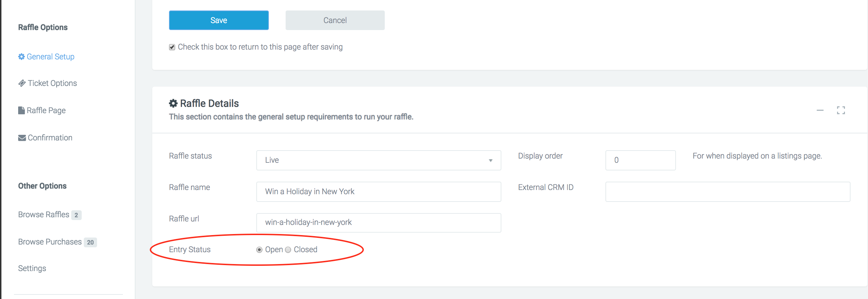Click the Raffle Page document icon
Image resolution: width=868 pixels, height=299 pixels.
pyautogui.click(x=21, y=110)
